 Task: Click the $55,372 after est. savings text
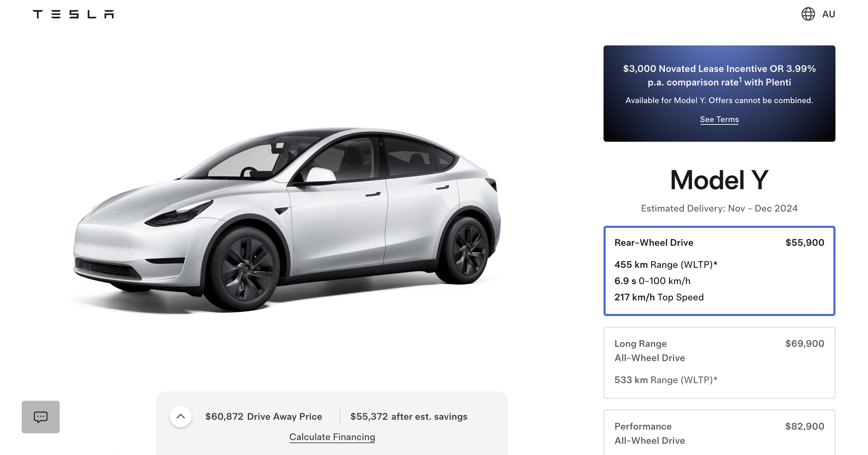(409, 416)
